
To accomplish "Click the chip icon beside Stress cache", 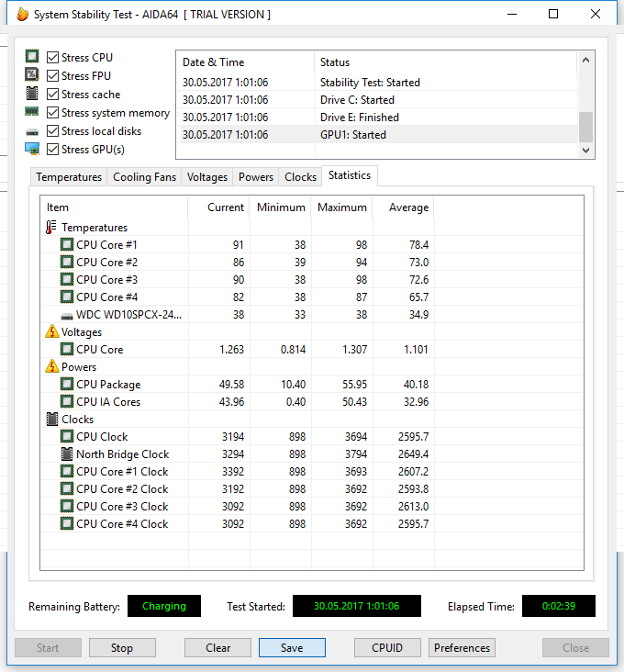I will pos(32,93).
